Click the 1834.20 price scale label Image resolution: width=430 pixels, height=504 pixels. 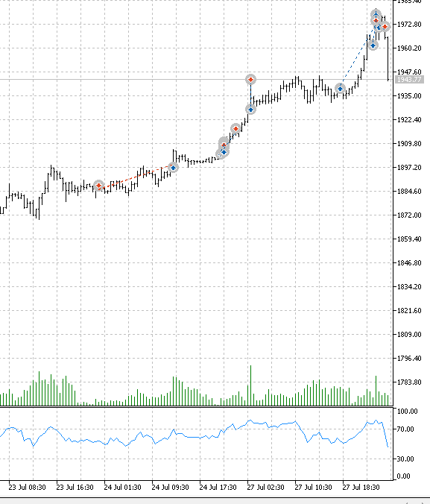409,286
